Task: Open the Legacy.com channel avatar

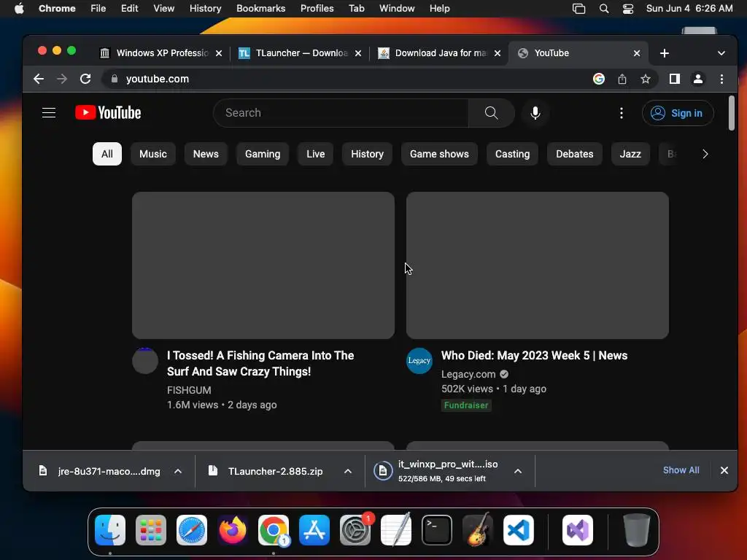Action: (419, 361)
